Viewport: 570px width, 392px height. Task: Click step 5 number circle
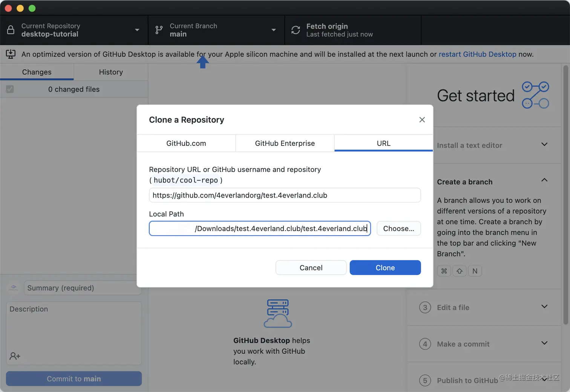(x=425, y=381)
